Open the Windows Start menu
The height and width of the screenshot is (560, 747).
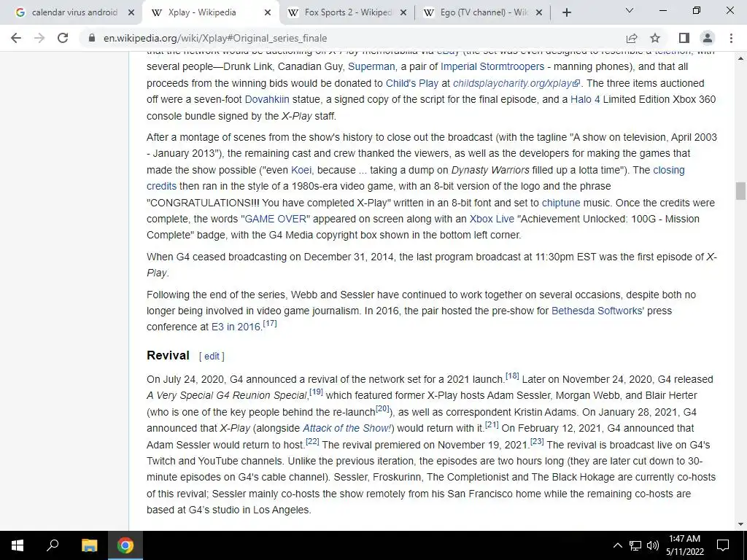pos(18,545)
